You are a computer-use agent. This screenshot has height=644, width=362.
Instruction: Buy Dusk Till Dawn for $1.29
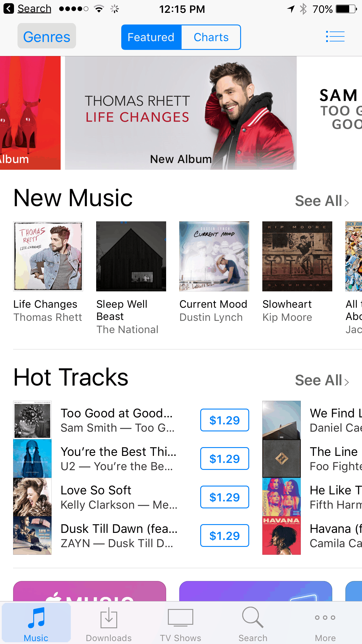tap(224, 535)
